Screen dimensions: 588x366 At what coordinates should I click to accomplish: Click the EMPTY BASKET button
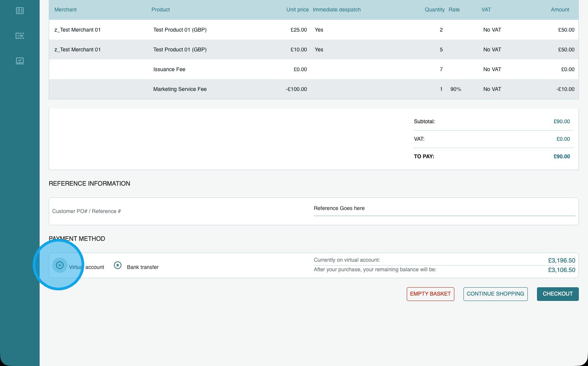point(430,294)
